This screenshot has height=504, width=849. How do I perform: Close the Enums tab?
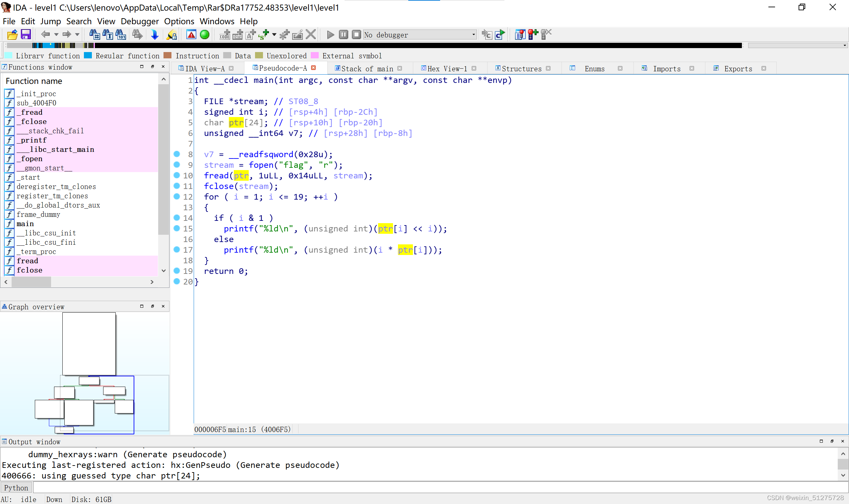coord(620,68)
